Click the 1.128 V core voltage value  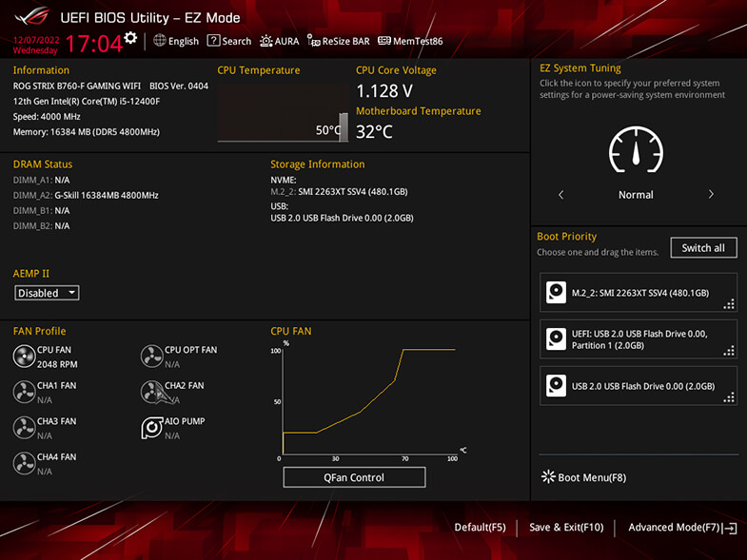pyautogui.click(x=384, y=90)
